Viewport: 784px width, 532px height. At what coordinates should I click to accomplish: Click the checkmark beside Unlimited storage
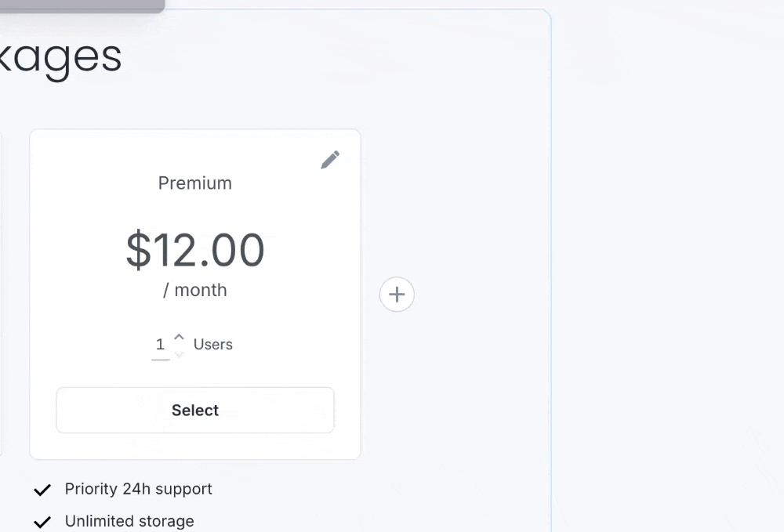click(42, 522)
